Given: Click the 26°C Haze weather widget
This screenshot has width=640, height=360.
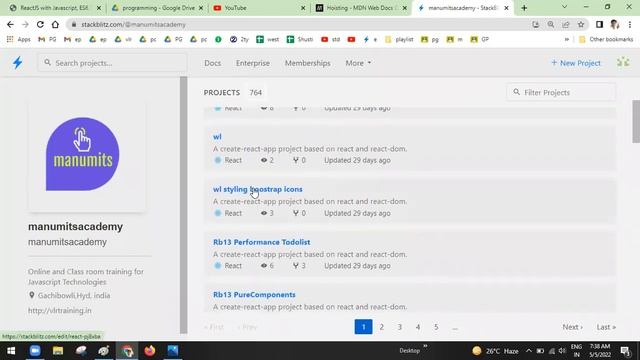Looking at the screenshot, I should pos(495,351).
